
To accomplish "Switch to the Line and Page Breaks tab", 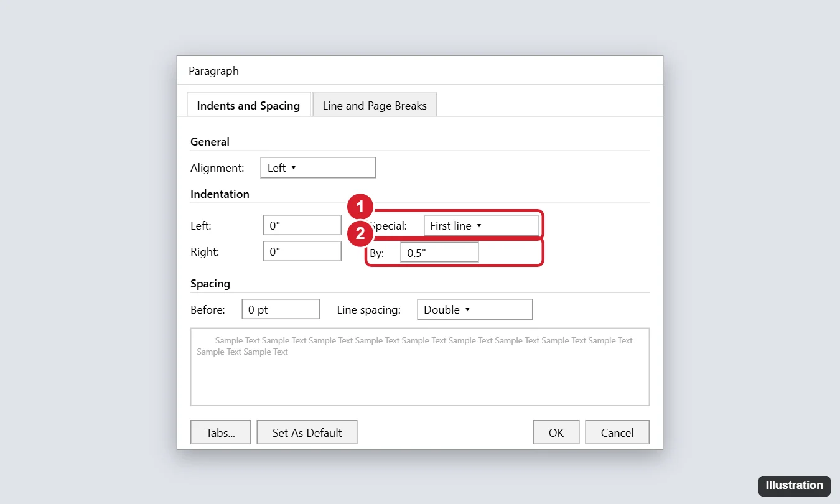I will 375,105.
